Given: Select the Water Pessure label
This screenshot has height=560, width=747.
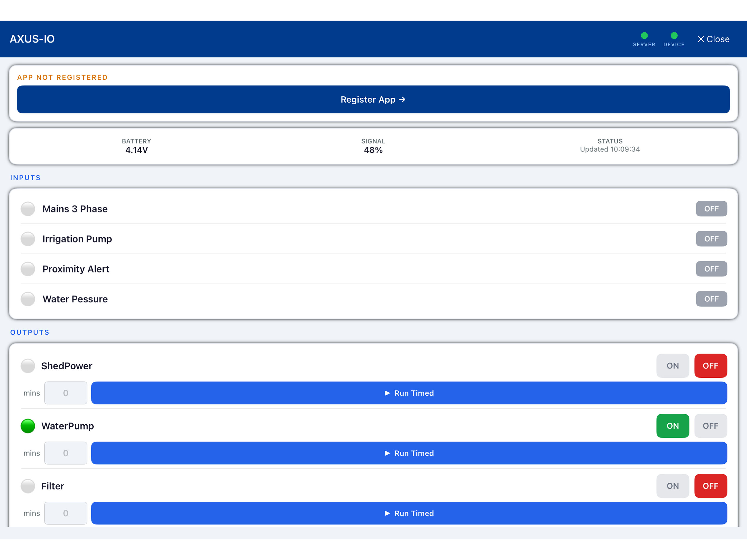Looking at the screenshot, I should pos(75,299).
